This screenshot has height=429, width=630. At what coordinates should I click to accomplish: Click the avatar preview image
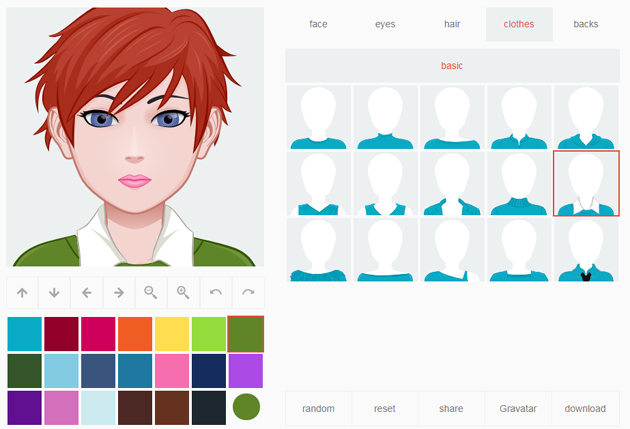click(135, 137)
